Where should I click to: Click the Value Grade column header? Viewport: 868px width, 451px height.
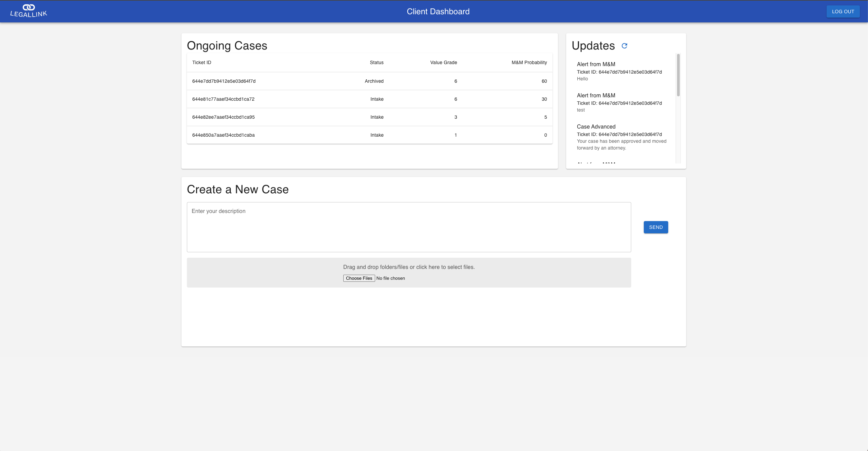point(443,62)
